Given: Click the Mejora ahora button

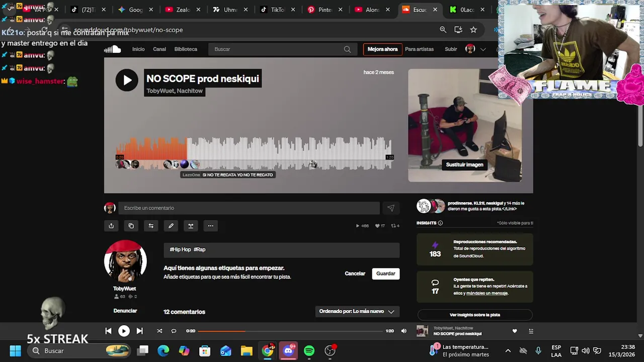Looking at the screenshot, I should (x=382, y=49).
